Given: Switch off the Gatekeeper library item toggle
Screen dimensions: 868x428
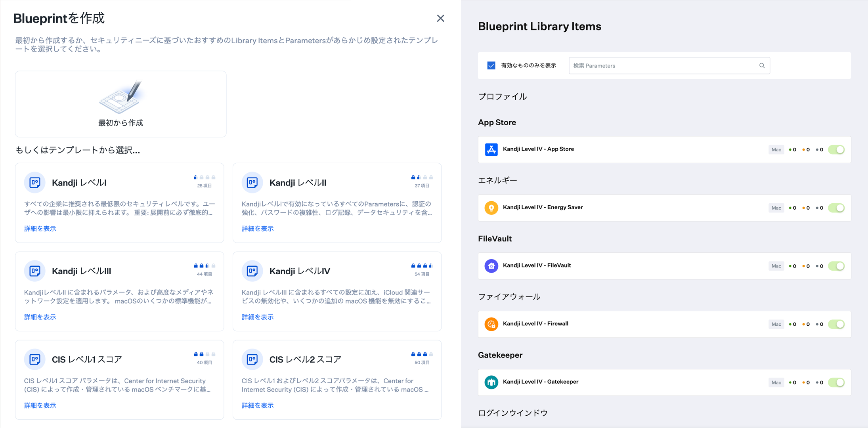Looking at the screenshot, I should 836,382.
